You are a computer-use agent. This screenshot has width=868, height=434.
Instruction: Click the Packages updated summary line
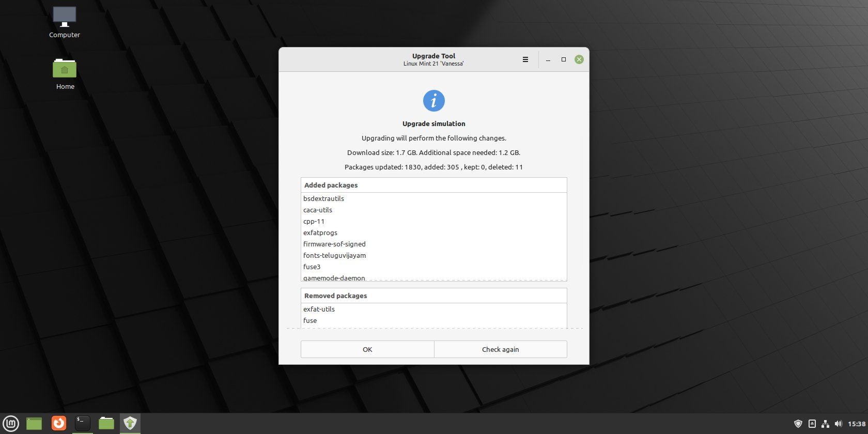[434, 167]
